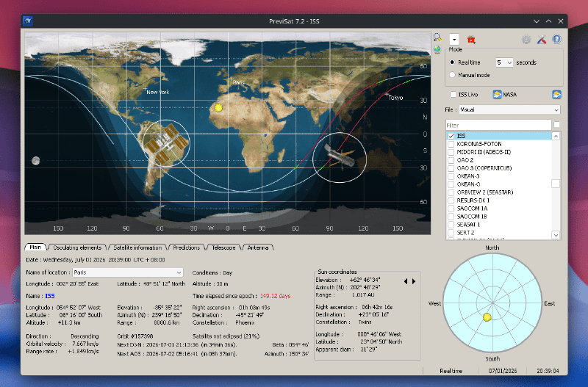
Task: Select the Manual mode radio button
Action: [452, 75]
